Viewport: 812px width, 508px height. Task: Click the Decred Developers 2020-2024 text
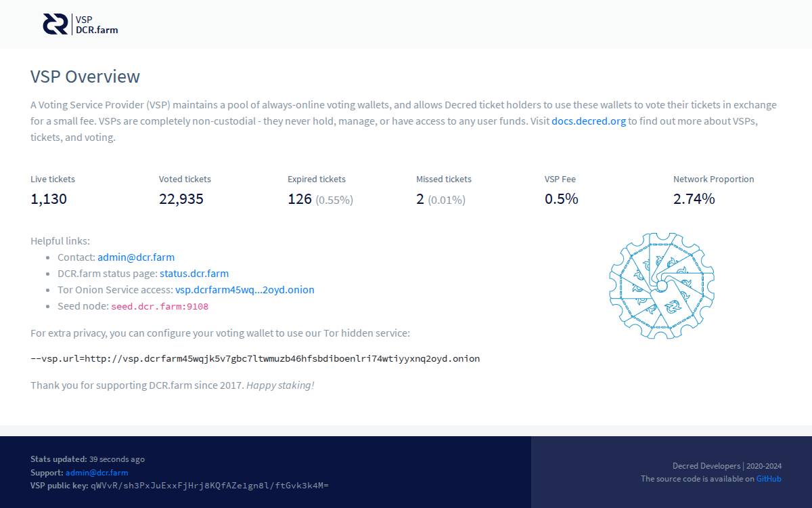pyautogui.click(x=727, y=465)
